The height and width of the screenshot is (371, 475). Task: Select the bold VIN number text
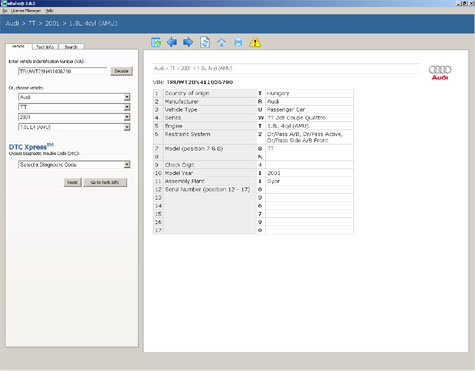[x=200, y=82]
